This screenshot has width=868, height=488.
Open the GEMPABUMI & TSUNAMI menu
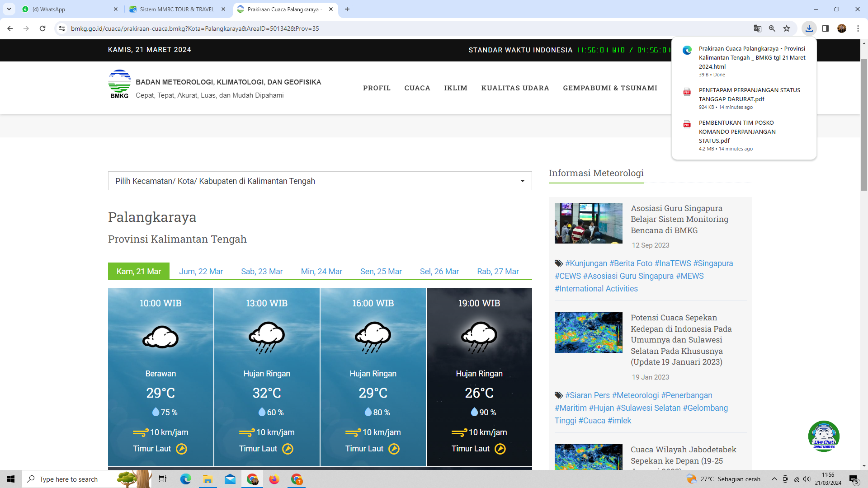[610, 88]
